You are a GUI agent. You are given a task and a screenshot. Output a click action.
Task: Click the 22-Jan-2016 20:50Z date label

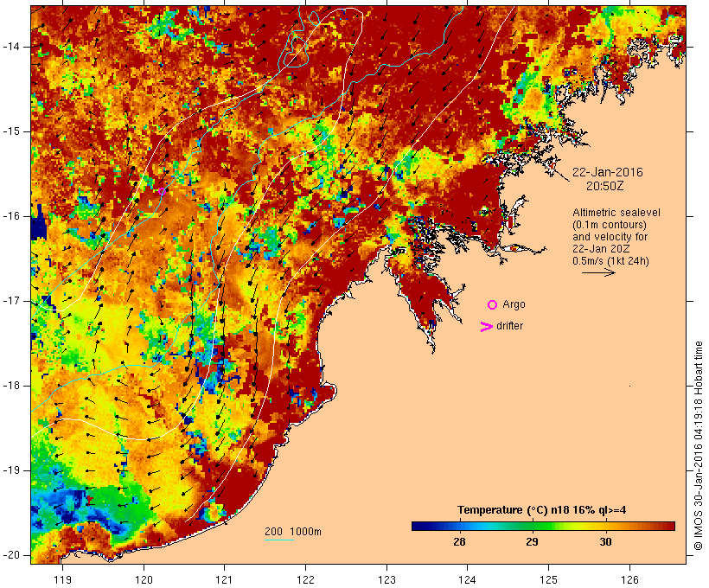pyautogui.click(x=607, y=179)
